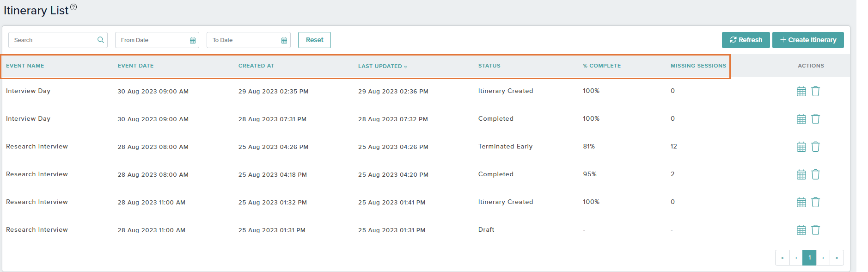Click '29 Aug 2023 02:36 PM' updated cell
The width and height of the screenshot is (868, 272).
pos(393,92)
